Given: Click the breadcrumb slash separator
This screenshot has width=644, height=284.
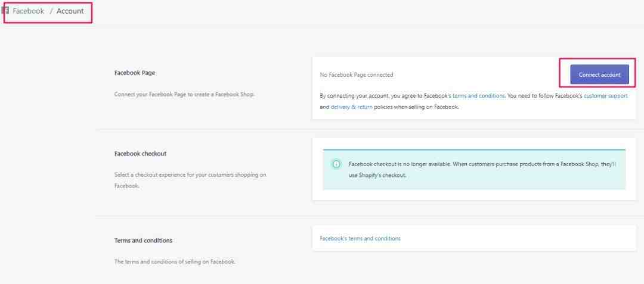Looking at the screenshot, I should click(51, 11).
